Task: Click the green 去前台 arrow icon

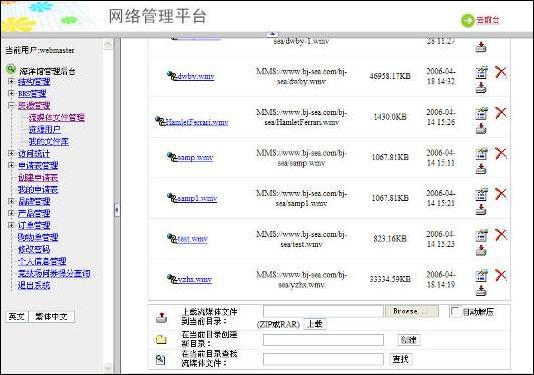Action: point(468,20)
